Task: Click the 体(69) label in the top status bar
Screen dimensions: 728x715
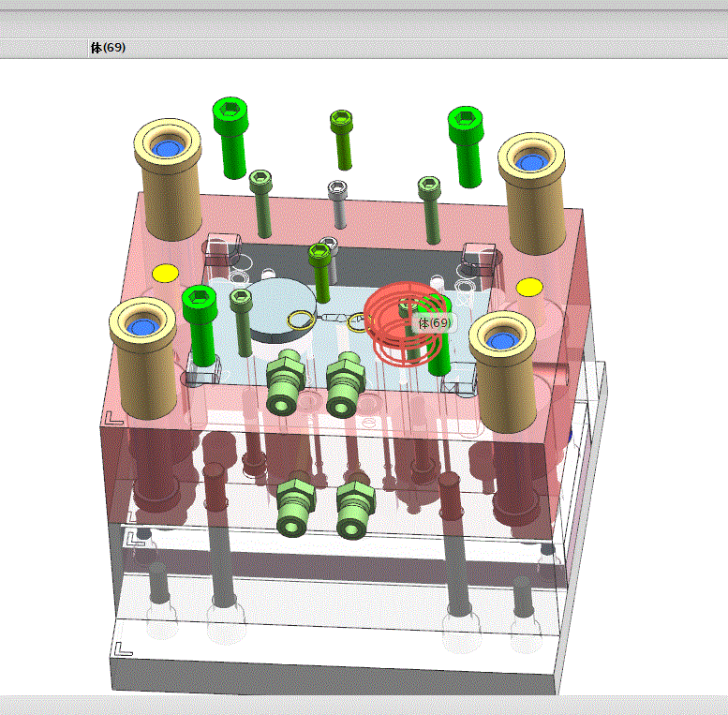Action: pyautogui.click(x=108, y=48)
